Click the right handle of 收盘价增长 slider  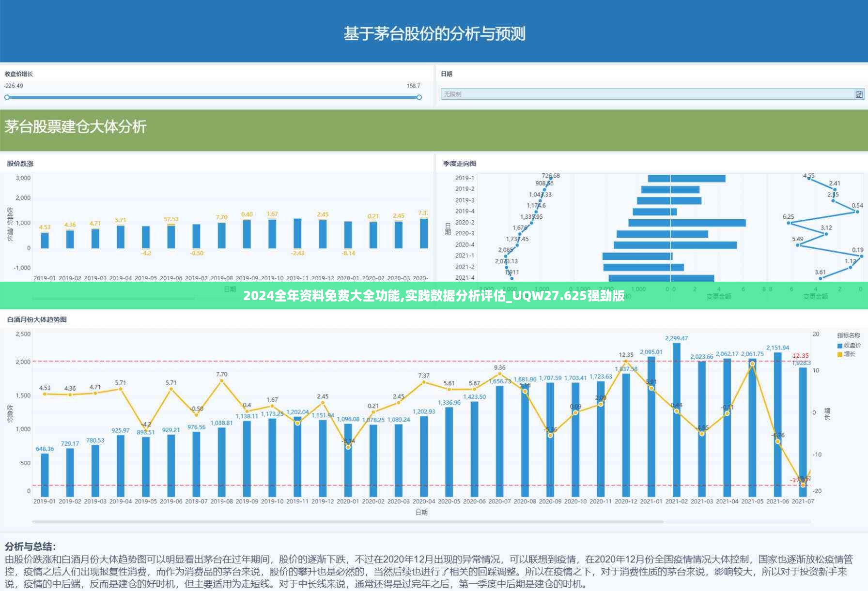[x=419, y=97]
